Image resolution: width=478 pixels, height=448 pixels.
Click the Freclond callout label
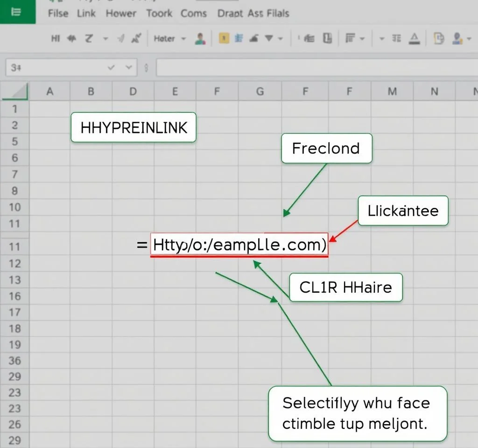(x=326, y=148)
